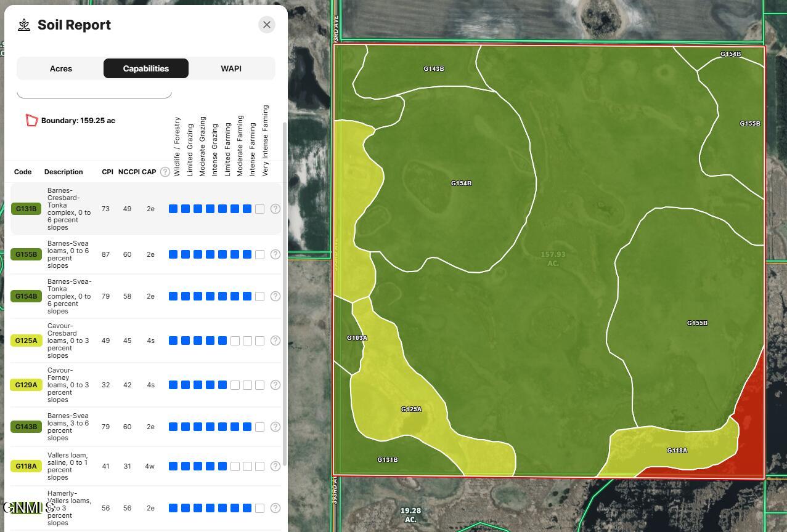Click the 157.93 AC. parcel label
Viewport: 787px width, 532px height.
(553, 259)
